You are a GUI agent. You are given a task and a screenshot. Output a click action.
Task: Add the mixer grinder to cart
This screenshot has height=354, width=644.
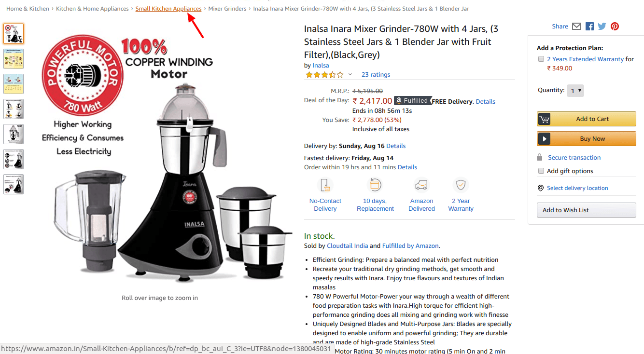coord(587,119)
